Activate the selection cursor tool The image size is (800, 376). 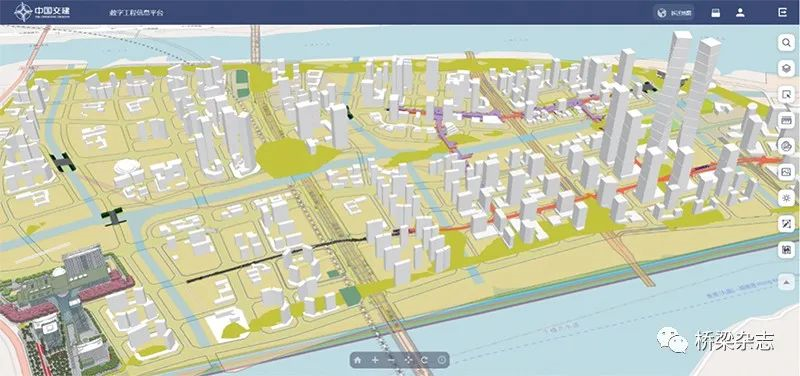pyautogui.click(x=786, y=95)
